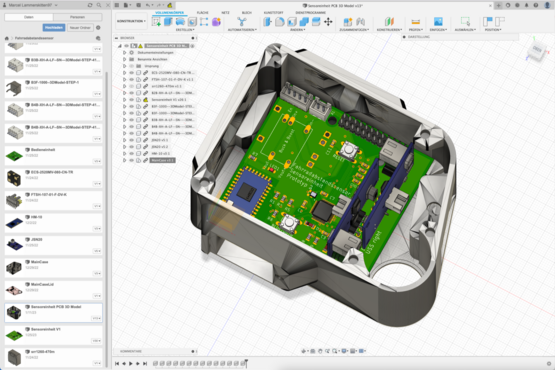The height and width of the screenshot is (370, 555).
Task: Open the BLECH ribbon tab
Action: point(247,13)
